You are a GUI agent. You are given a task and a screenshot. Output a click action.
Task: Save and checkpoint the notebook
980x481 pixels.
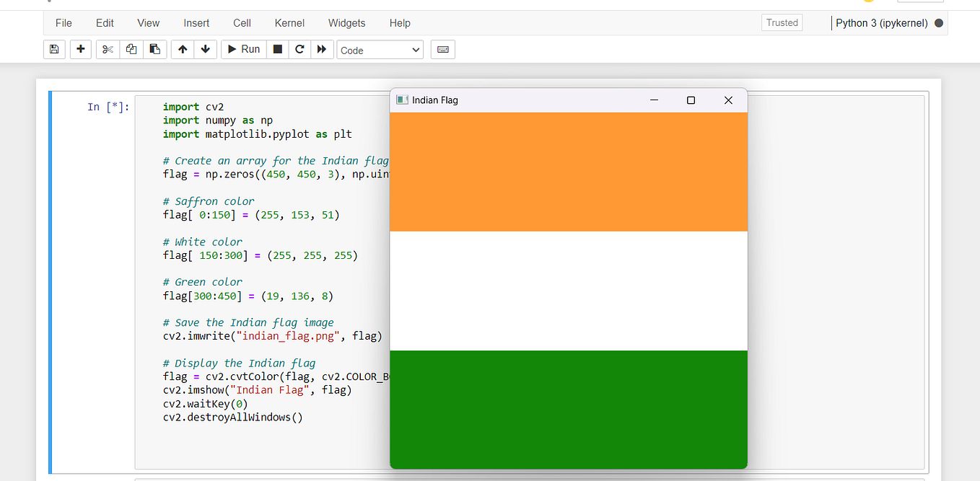coord(54,49)
